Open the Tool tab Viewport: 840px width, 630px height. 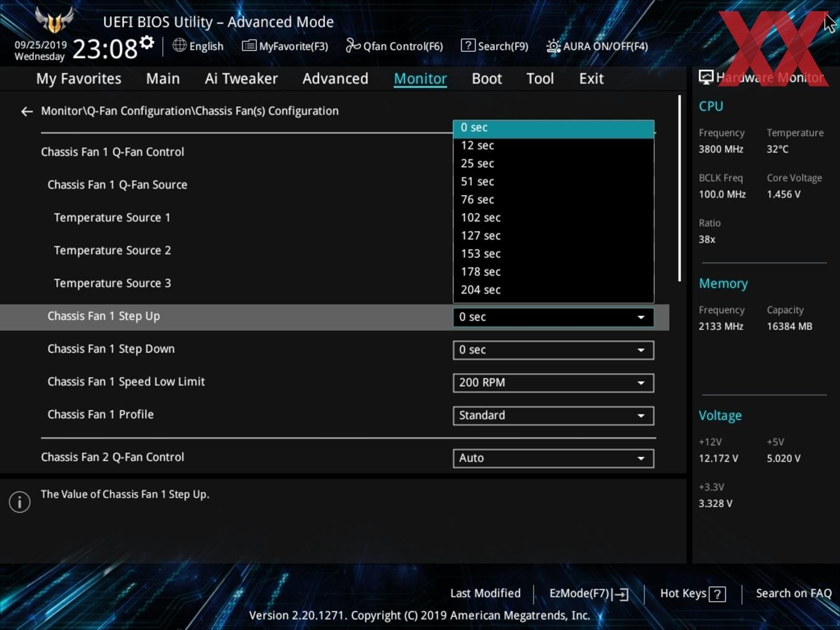540,78
